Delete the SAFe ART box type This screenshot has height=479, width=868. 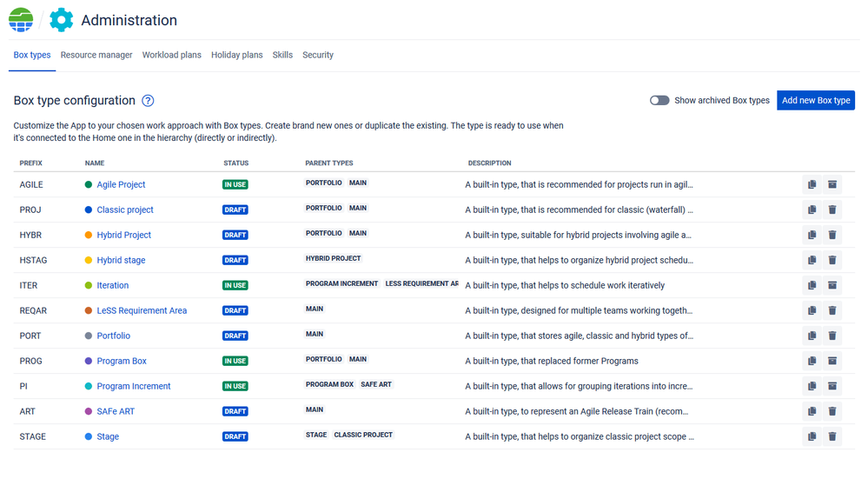click(x=832, y=411)
